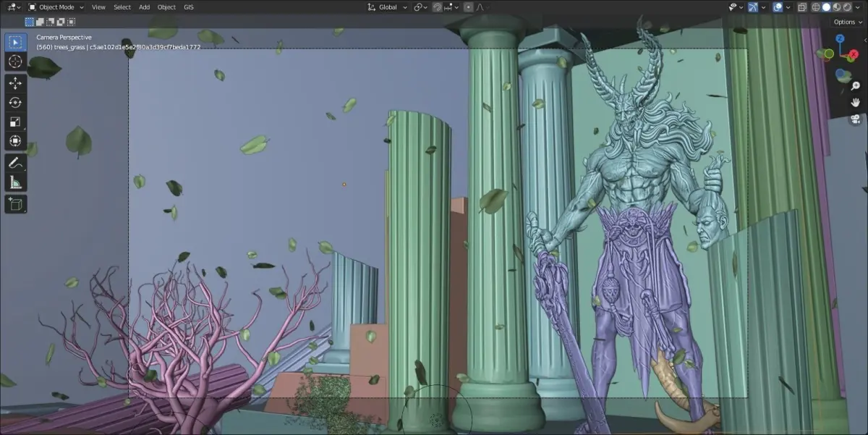
Task: Click the blue Z axis on the navigation gizmo
Action: click(840, 38)
